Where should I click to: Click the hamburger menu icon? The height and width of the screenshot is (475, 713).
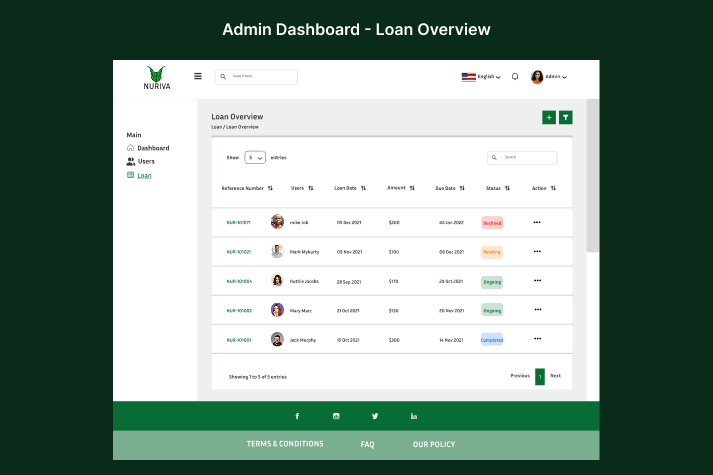click(x=198, y=76)
